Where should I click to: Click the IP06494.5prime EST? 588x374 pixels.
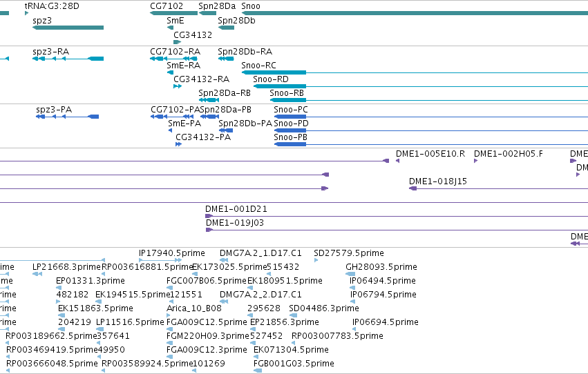pyautogui.click(x=352, y=288)
